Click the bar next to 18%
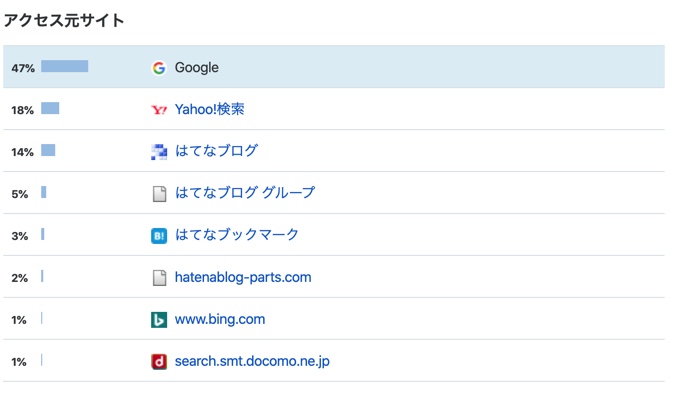This screenshot has width=687, height=415. pyautogui.click(x=50, y=108)
